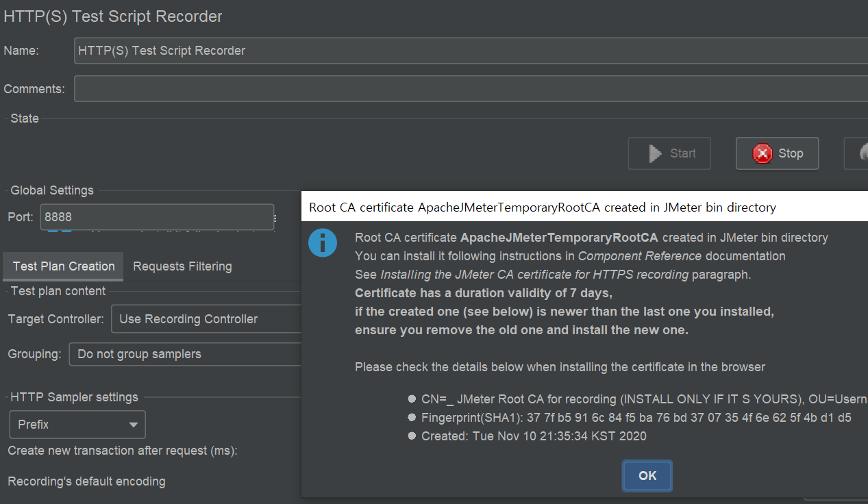Click the Fingerprint(SHA1) line in the dialog
Image resolution: width=868 pixels, height=504 pixels.
click(x=636, y=417)
